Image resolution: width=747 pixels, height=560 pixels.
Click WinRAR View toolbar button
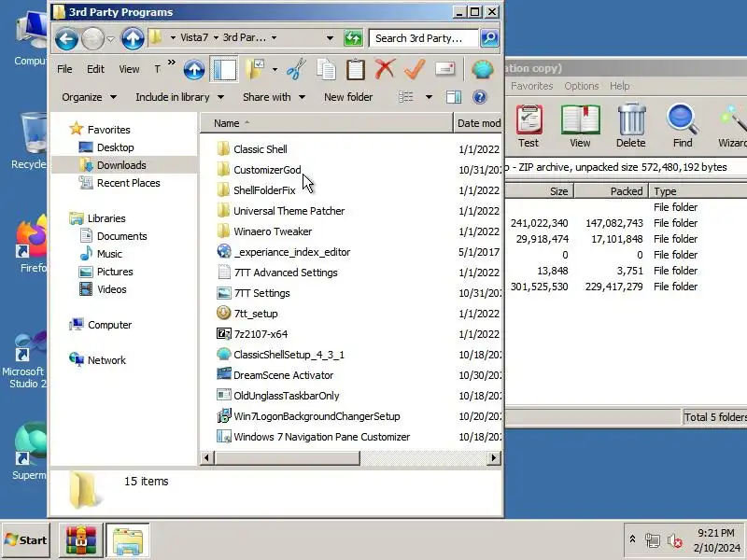coord(580,126)
